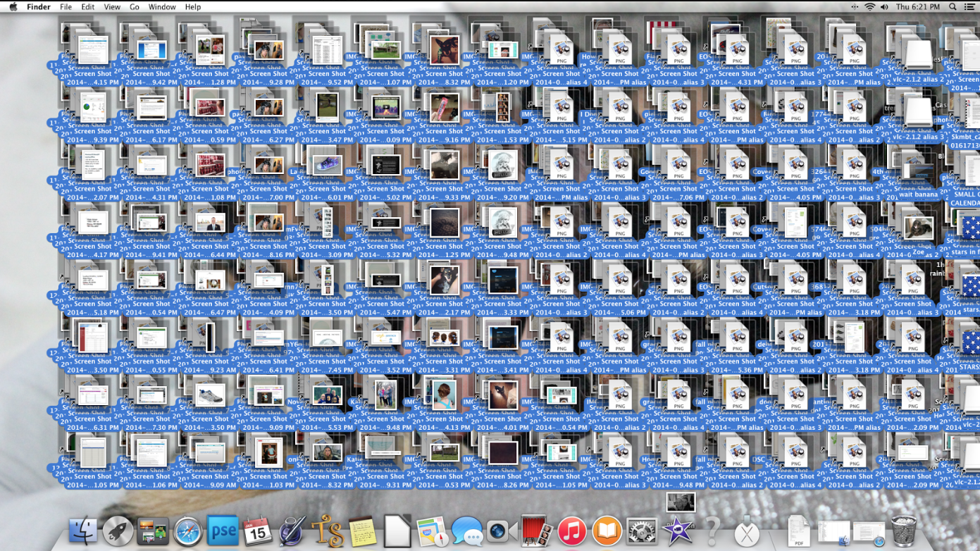Image resolution: width=980 pixels, height=551 pixels.
Task: Launch iMovie purple star icon
Action: point(678,531)
